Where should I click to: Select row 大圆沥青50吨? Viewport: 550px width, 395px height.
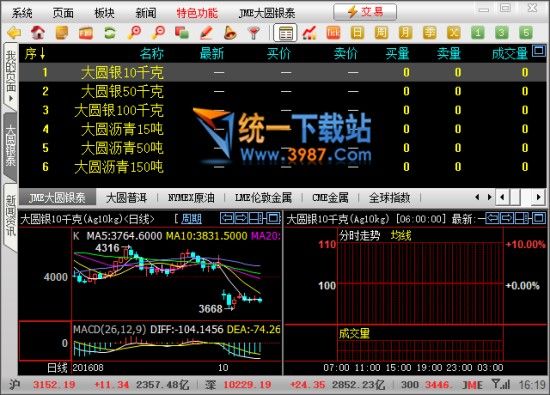click(x=282, y=148)
